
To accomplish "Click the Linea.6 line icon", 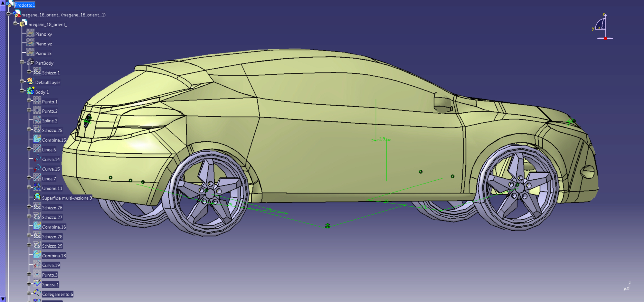I will click(37, 149).
